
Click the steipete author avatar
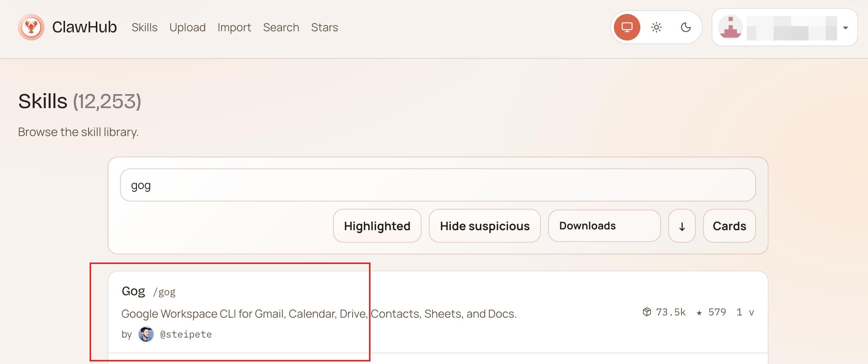146,334
